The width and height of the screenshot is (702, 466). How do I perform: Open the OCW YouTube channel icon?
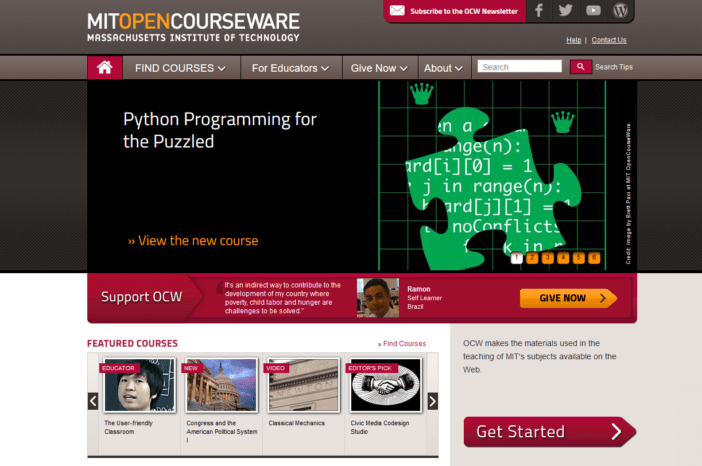(x=593, y=10)
